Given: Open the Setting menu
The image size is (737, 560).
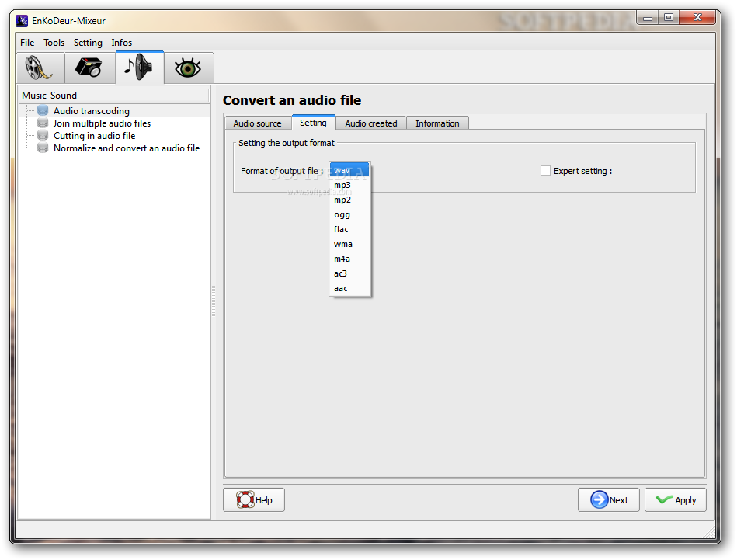Looking at the screenshot, I should point(88,42).
